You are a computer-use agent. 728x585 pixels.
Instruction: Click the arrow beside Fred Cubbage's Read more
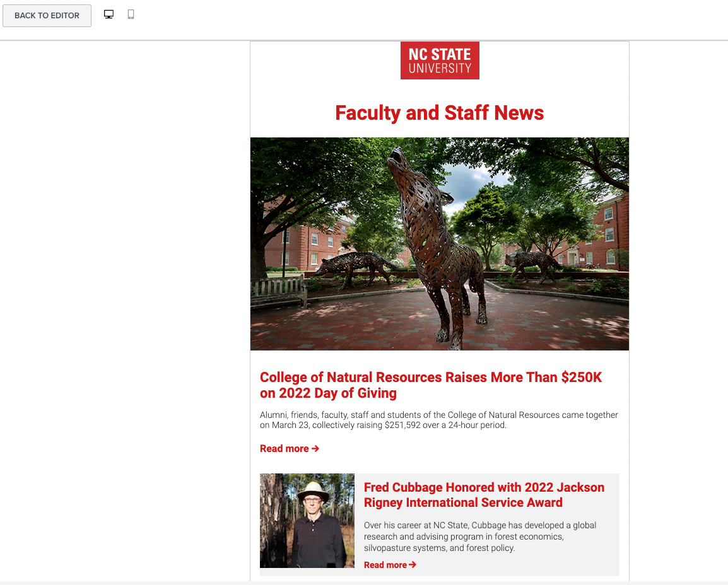413,565
